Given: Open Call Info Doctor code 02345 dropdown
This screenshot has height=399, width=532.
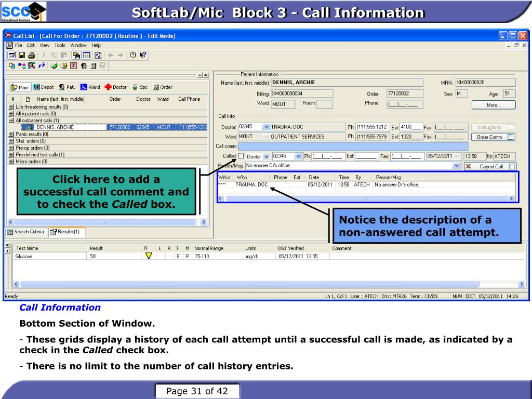Looking at the screenshot, I should point(267,127).
